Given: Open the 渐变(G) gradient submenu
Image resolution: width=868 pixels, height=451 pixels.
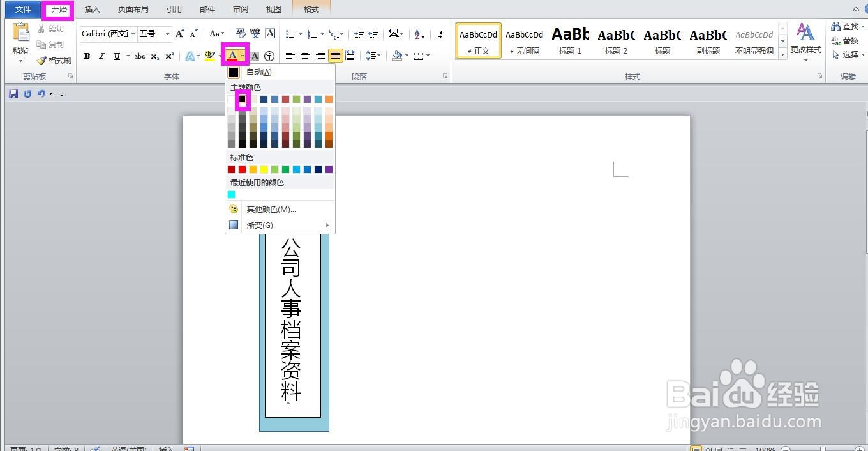Looking at the screenshot, I should tap(259, 225).
